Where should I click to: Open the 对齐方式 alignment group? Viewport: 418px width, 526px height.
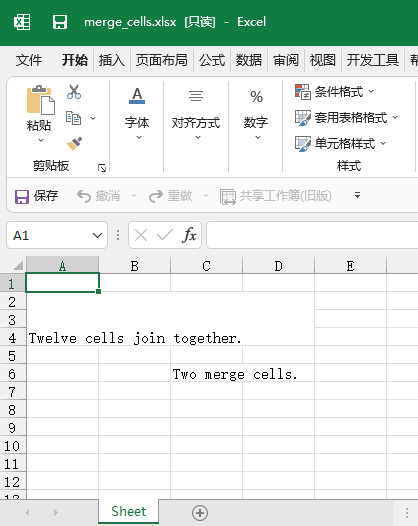(x=196, y=113)
